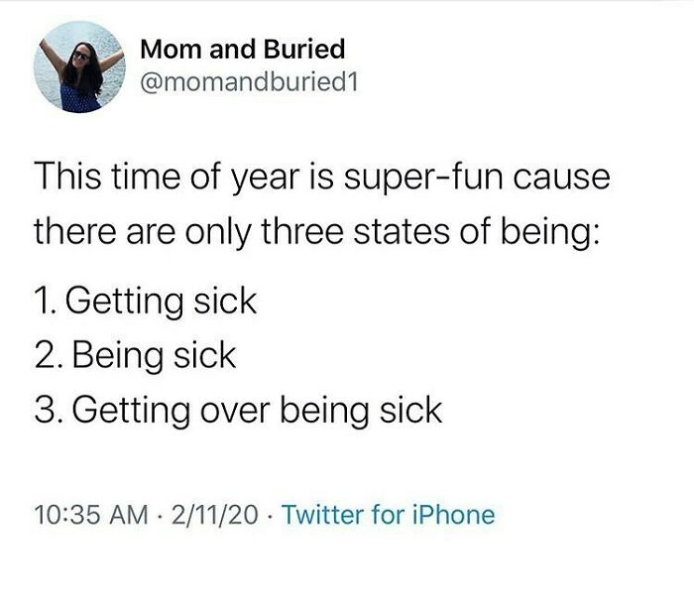
Task: Open the Mom and Buried display name
Action: pos(243,48)
